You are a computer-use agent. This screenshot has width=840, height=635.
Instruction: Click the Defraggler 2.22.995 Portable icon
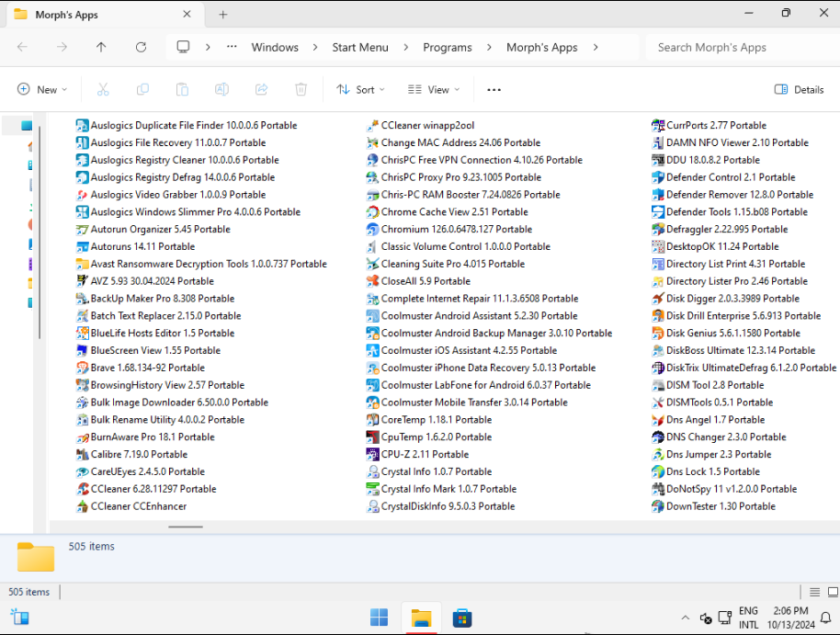[x=658, y=230]
